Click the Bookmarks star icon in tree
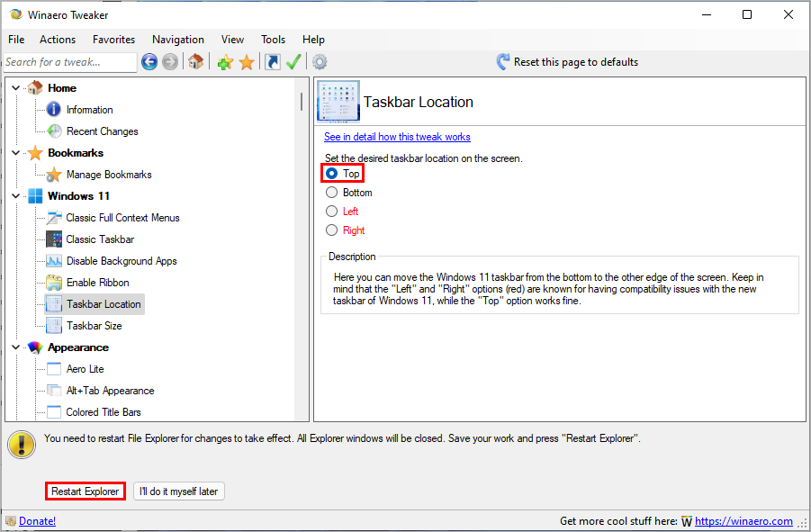This screenshot has height=532, width=811. (x=35, y=153)
